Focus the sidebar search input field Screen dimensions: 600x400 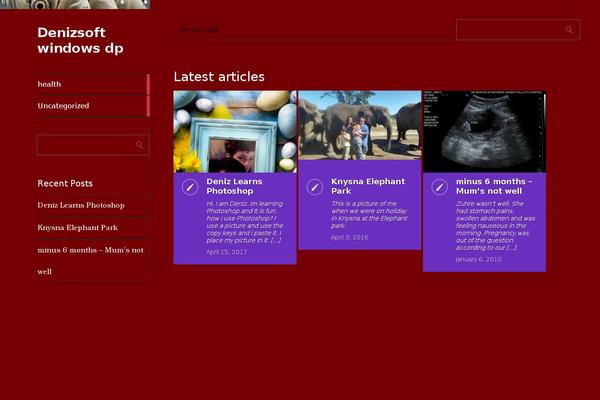(93, 145)
